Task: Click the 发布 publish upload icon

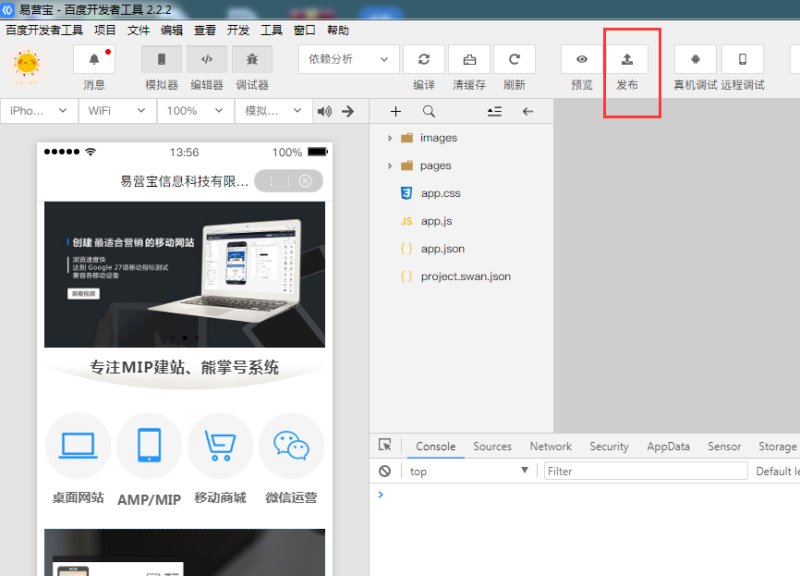Action: tap(627, 60)
